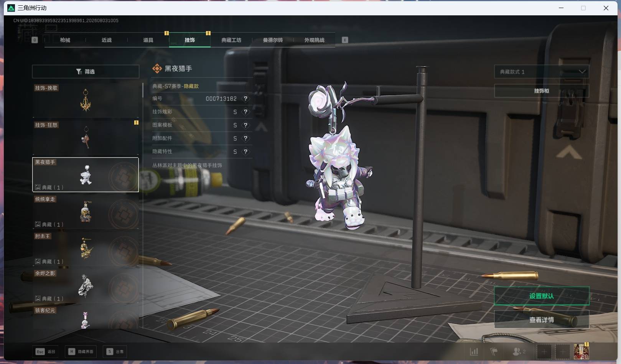
Task: Select the 挂饰-挽歌 charm item
Action: pos(86,100)
